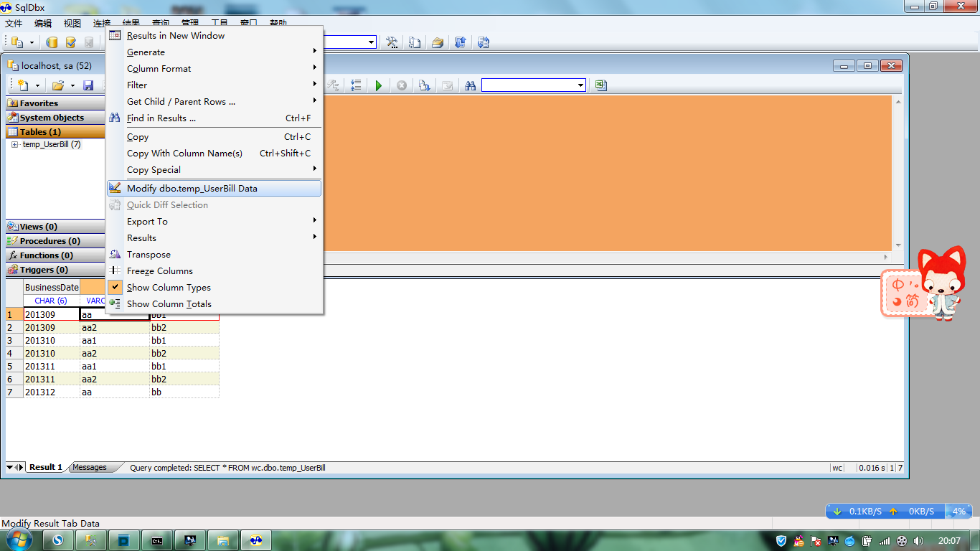Screen dimensions: 980x551
Task: Click the Windows Start orb
Action: click(19, 540)
